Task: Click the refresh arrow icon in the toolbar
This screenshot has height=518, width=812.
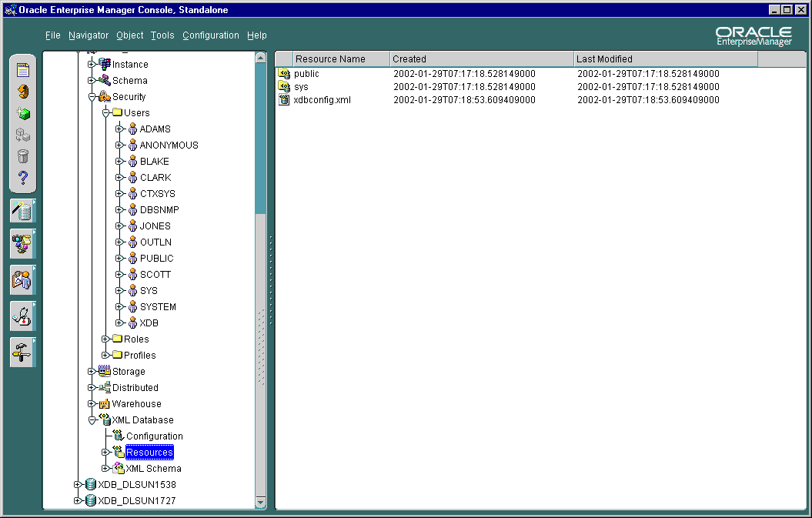Action: pyautogui.click(x=23, y=91)
